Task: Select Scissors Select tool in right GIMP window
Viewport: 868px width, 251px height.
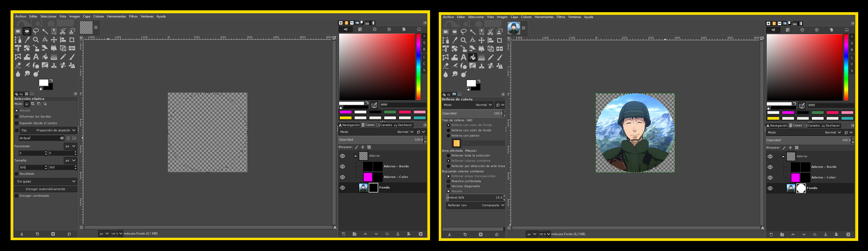Action: click(491, 32)
